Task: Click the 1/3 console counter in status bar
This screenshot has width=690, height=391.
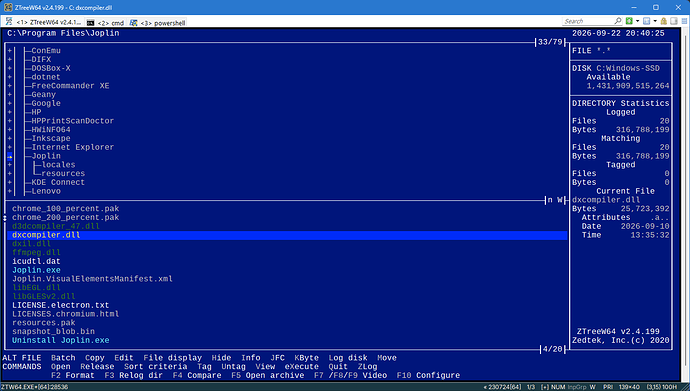Action: (531, 387)
